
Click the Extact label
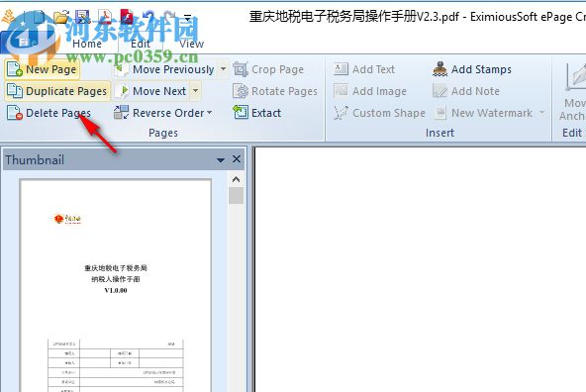pos(266,113)
